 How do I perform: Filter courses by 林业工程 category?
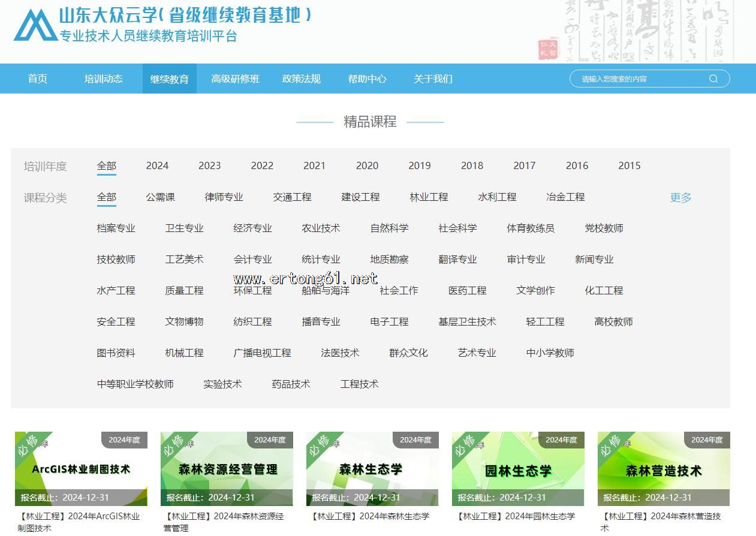click(429, 197)
